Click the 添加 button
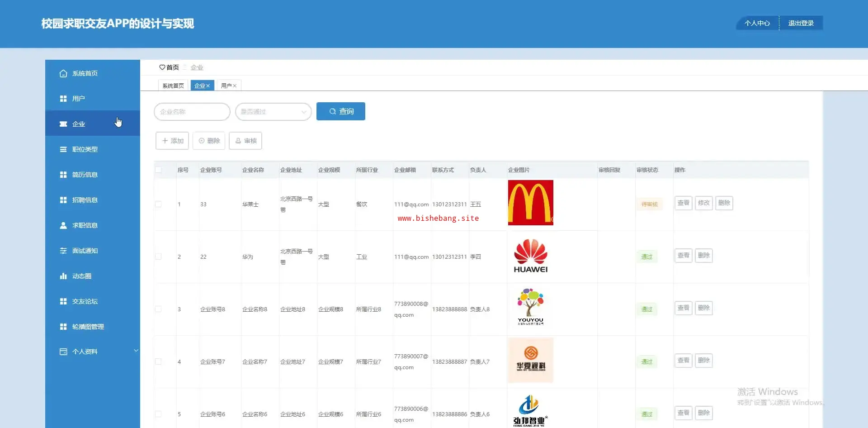 click(x=172, y=141)
